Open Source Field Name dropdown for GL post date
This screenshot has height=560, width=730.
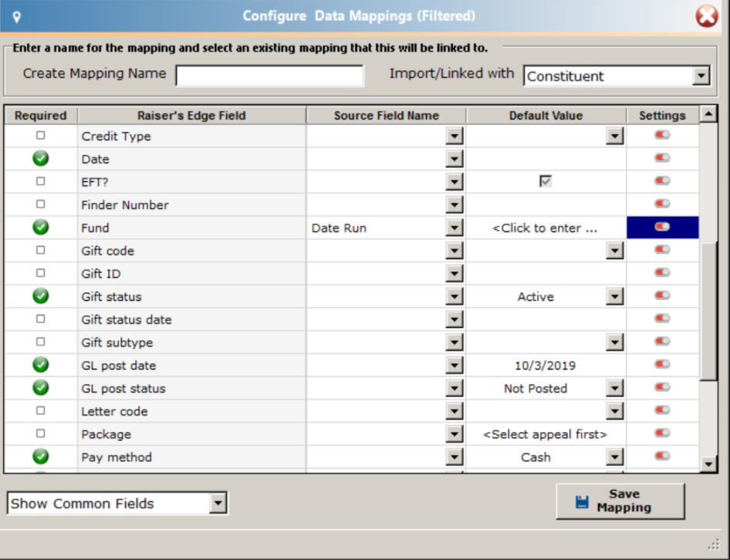tap(455, 366)
